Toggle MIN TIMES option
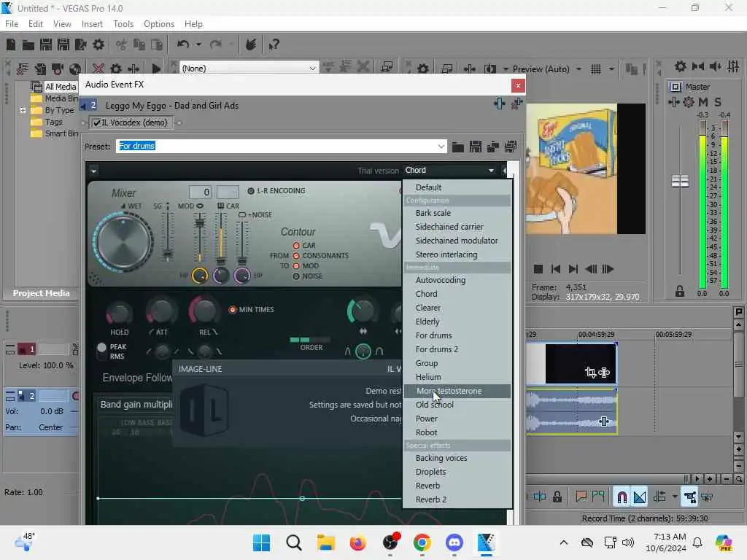The height and width of the screenshot is (560, 747). click(x=233, y=309)
